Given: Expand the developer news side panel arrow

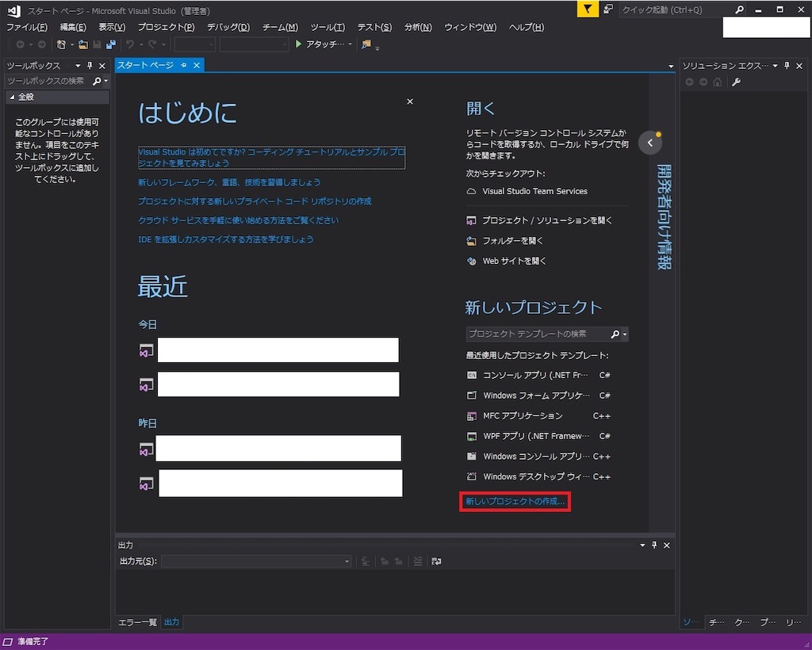Looking at the screenshot, I should (x=650, y=143).
